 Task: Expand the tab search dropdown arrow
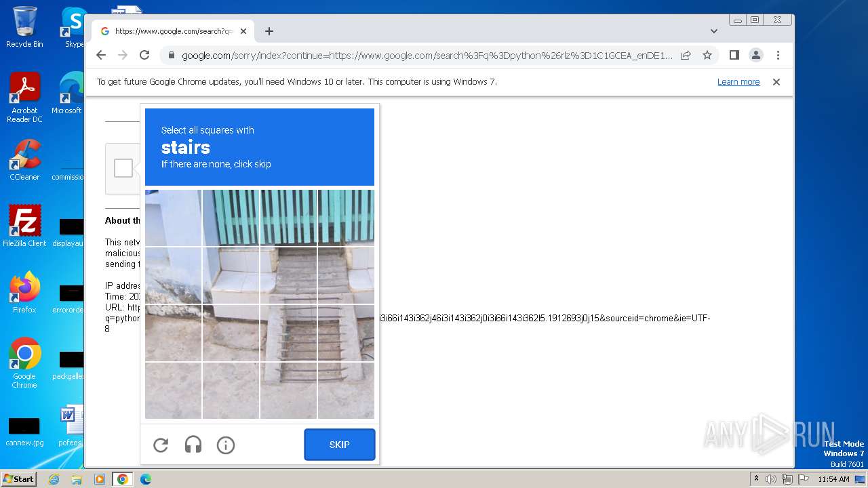(x=713, y=31)
